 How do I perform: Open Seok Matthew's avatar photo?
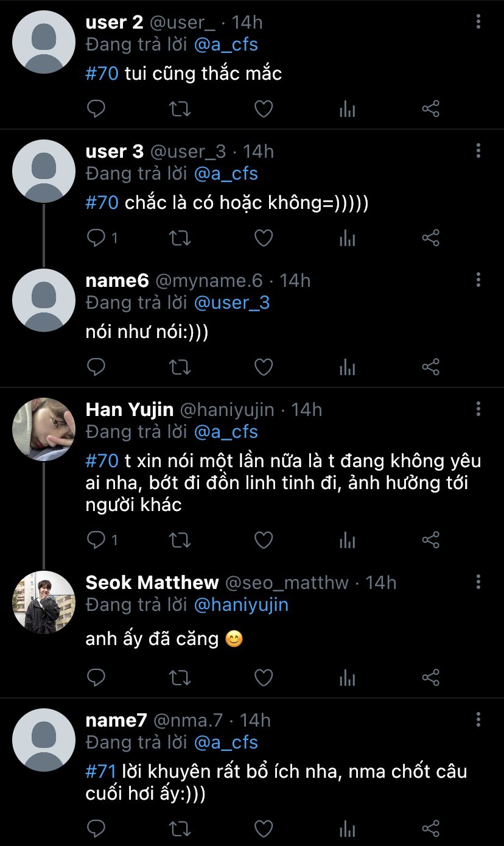point(43,602)
